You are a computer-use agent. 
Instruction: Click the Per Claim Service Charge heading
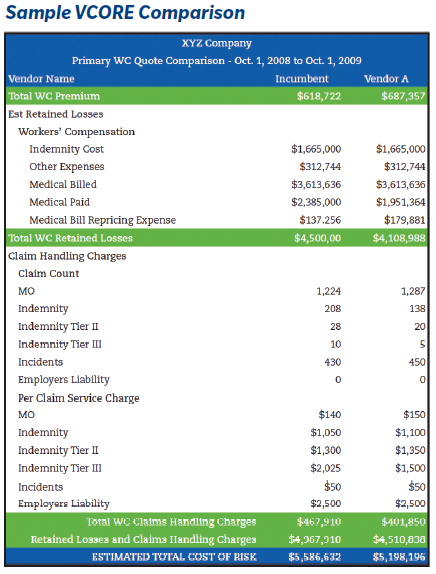click(x=79, y=398)
